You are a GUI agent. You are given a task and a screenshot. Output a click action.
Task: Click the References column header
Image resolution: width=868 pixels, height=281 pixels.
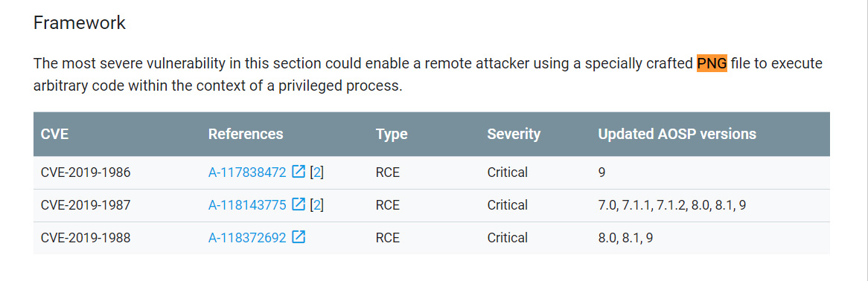coord(246,134)
